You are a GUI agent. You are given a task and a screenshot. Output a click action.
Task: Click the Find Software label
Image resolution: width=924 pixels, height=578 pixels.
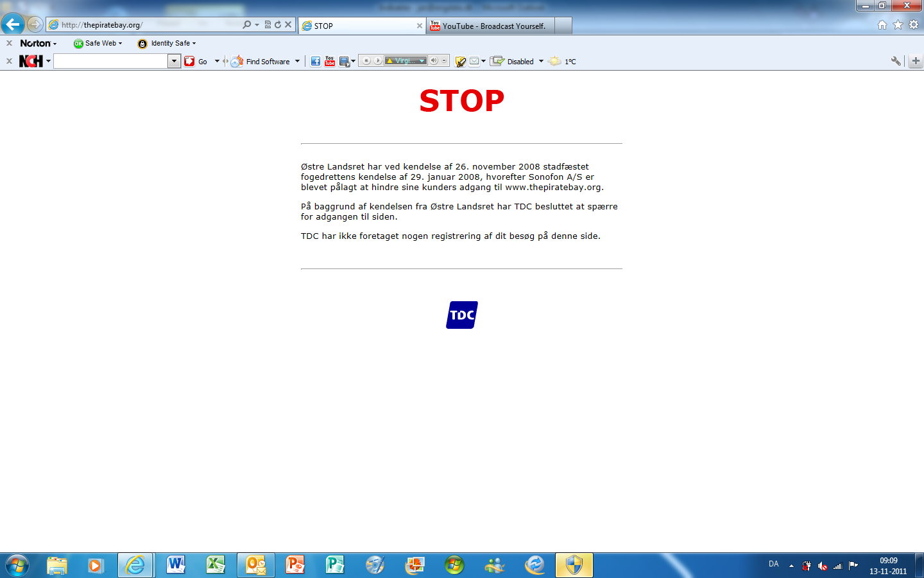click(x=268, y=62)
